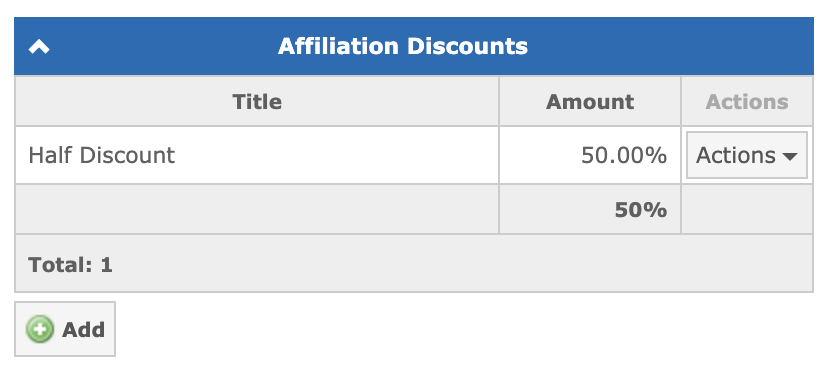Select the Half Discount title cell
Screen dimensions: 836x374
point(257,155)
